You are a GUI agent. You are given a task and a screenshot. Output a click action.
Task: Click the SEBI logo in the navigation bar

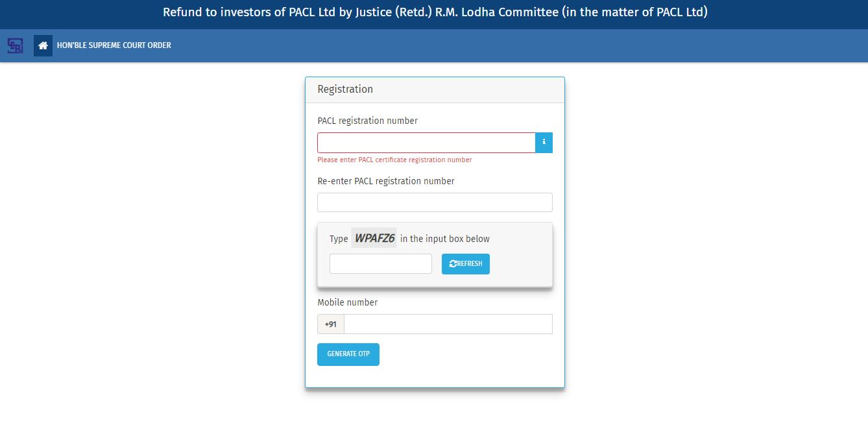pos(14,45)
